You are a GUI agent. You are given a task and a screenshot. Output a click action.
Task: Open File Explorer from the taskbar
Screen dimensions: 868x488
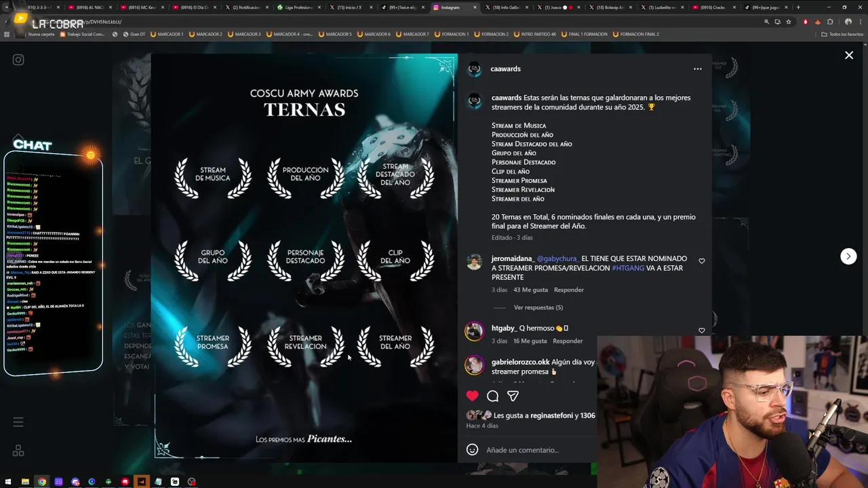point(25,482)
